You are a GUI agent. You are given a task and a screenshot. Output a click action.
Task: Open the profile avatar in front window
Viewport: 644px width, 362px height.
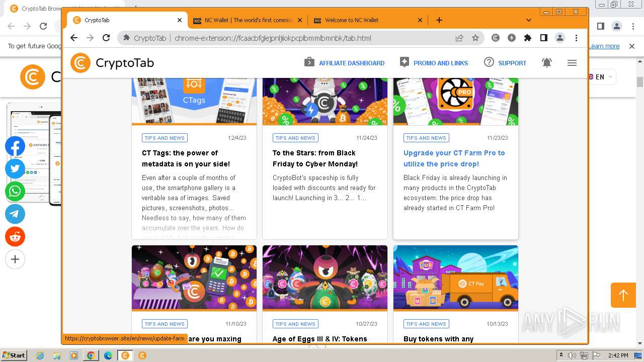(x=560, y=38)
